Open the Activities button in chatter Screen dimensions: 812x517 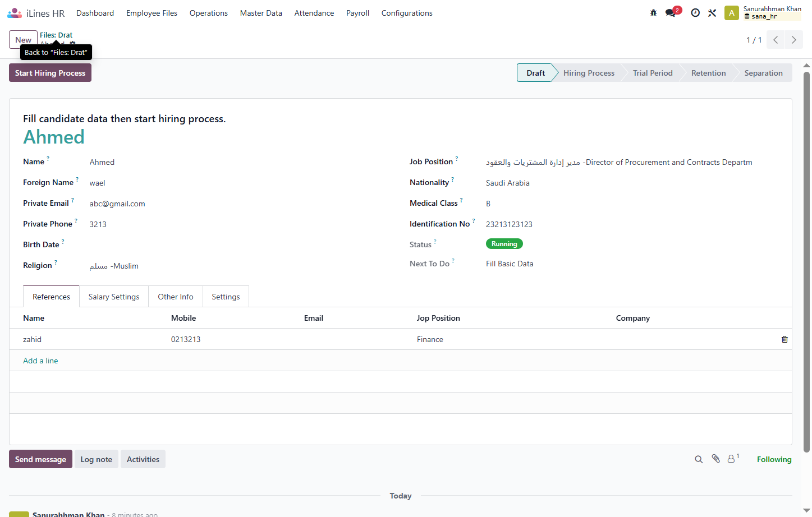143,459
